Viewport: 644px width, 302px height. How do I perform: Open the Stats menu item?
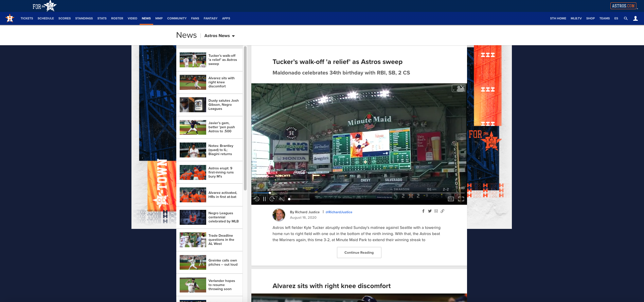pos(102,18)
